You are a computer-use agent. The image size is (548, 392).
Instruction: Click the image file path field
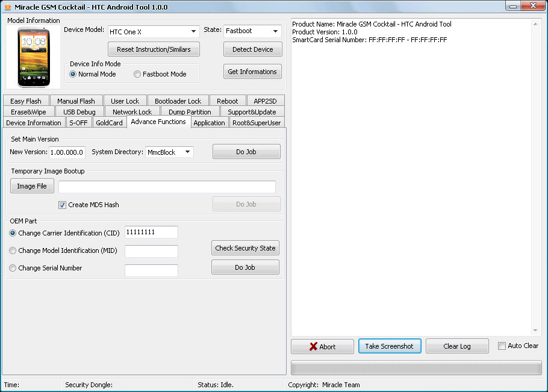point(167,187)
